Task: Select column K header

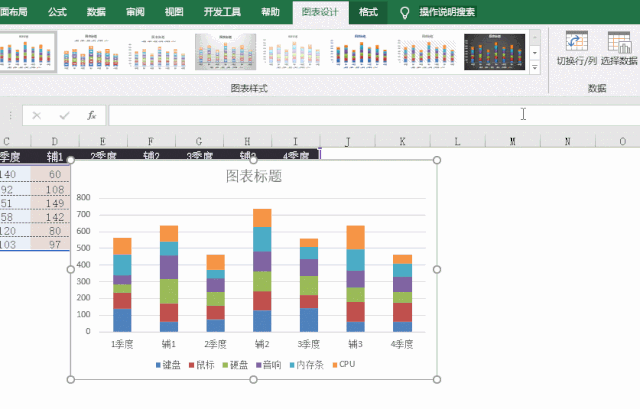Action: pyautogui.click(x=402, y=142)
